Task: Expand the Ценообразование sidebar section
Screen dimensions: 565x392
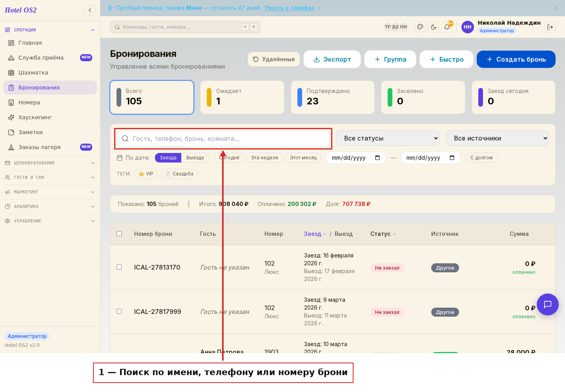Action: (x=50, y=163)
